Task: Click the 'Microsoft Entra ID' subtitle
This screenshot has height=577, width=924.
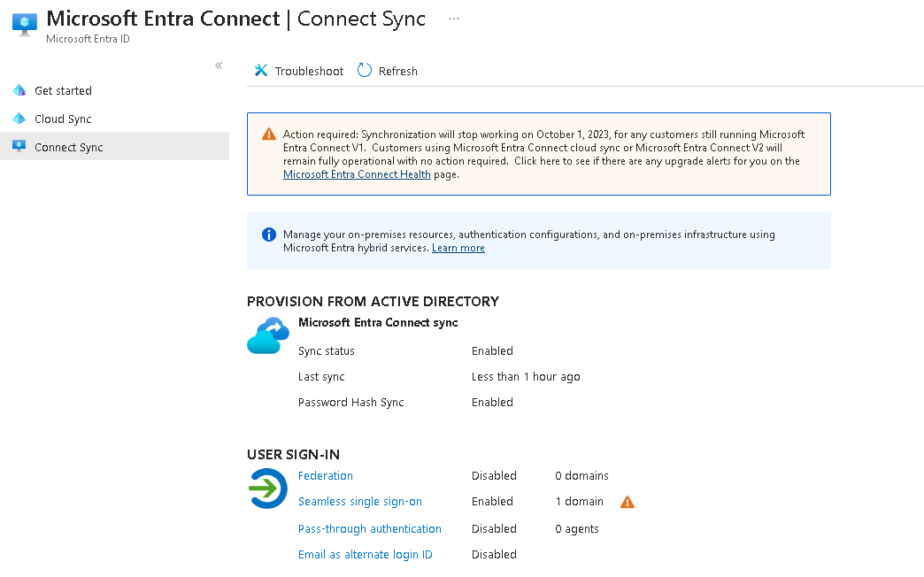Action: pyautogui.click(x=88, y=39)
